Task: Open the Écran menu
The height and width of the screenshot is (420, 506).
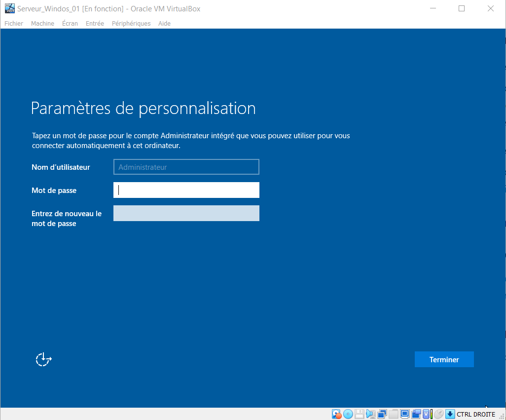Action: [x=70, y=23]
